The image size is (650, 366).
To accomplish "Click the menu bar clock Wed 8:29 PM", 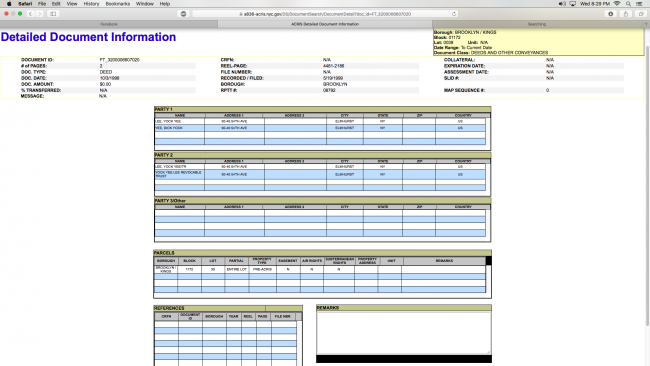I will coord(595,4).
